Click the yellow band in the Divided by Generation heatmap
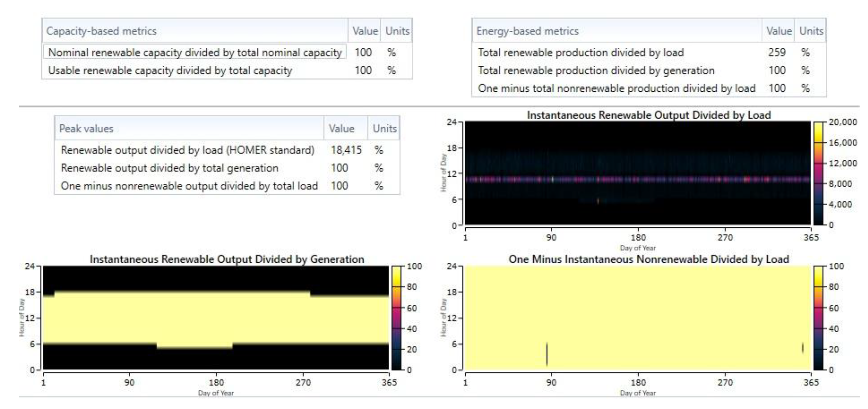Viewport: 868px width, 409px height. tap(216, 318)
